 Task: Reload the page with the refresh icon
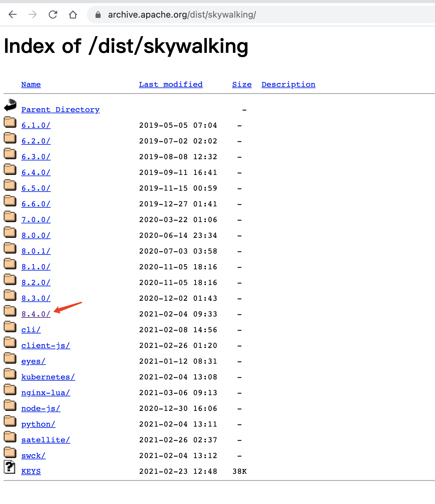(x=53, y=14)
